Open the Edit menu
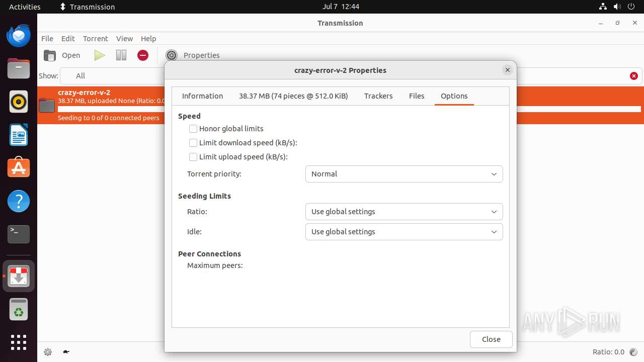Viewport: 644px width, 362px height. click(x=68, y=39)
